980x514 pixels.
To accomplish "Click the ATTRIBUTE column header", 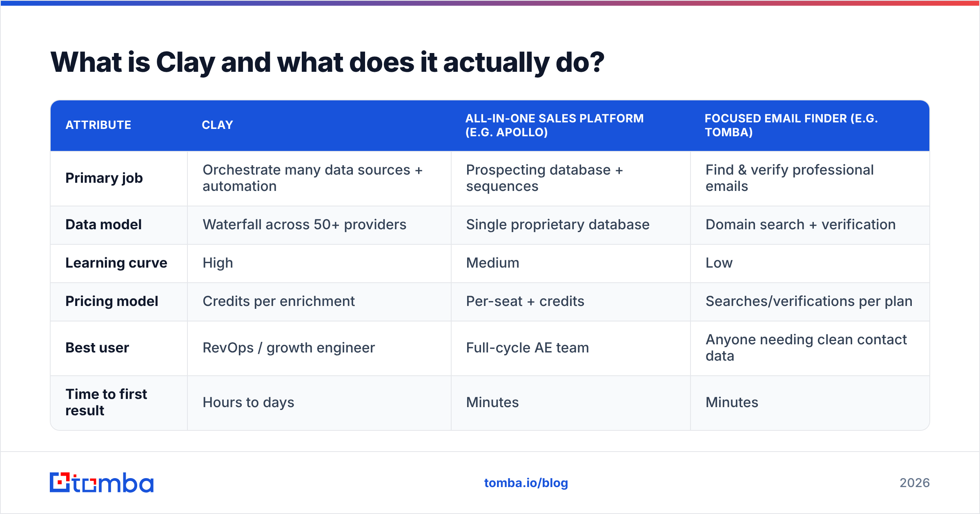I will click(98, 125).
